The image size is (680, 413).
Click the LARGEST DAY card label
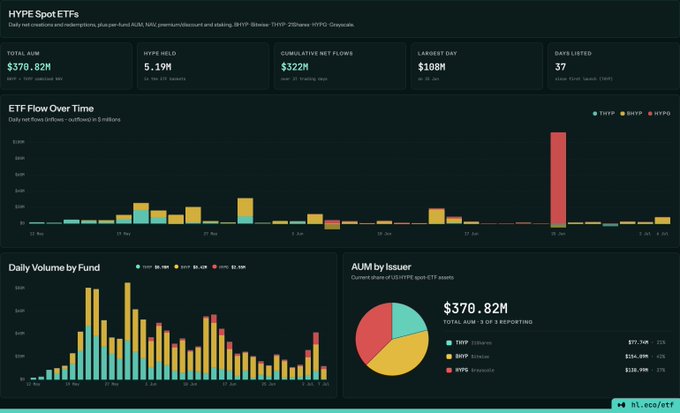coord(437,53)
